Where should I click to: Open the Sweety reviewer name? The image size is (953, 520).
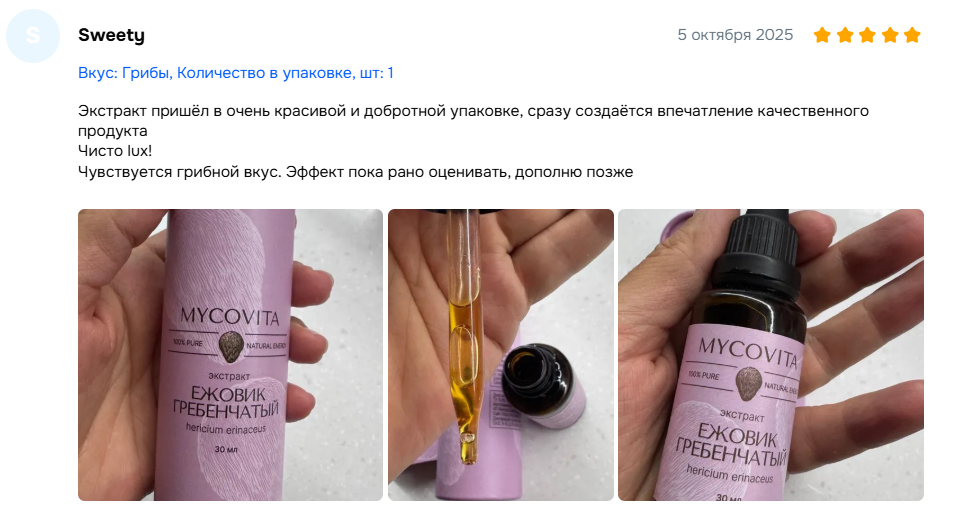point(111,35)
